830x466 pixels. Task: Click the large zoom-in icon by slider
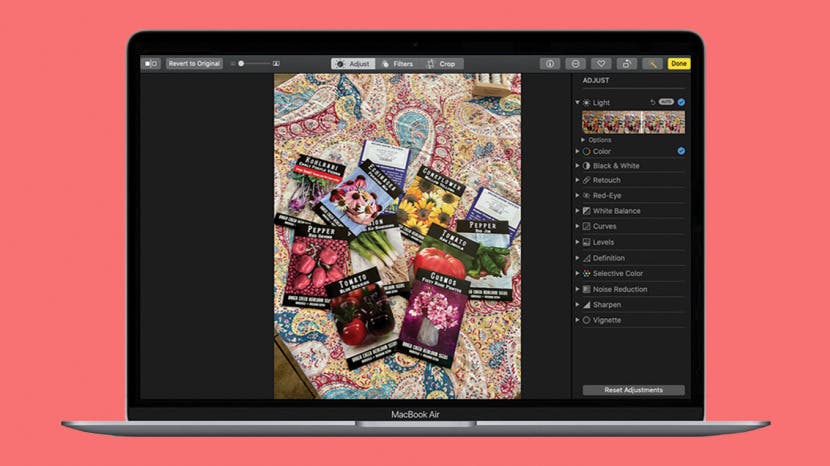click(276, 64)
